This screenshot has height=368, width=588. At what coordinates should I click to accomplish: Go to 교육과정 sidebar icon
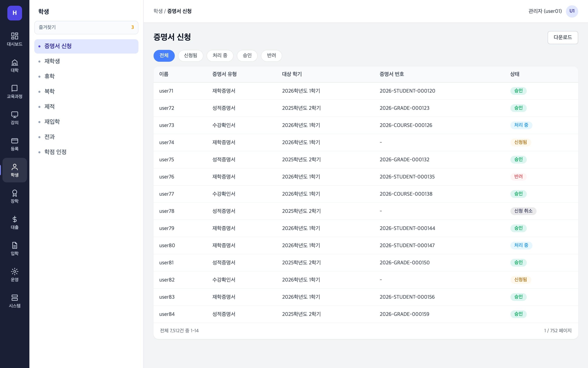pyautogui.click(x=14, y=92)
